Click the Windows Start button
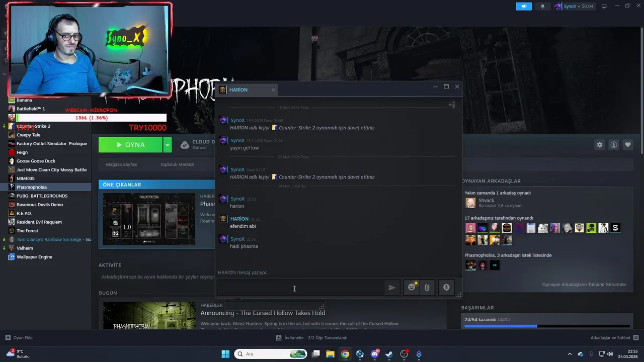Image resolution: width=644 pixels, height=362 pixels. [225, 354]
